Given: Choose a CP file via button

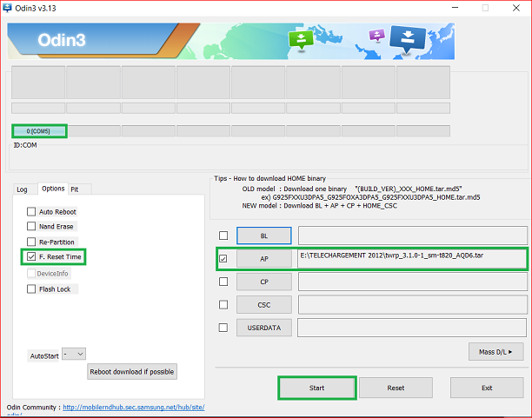Looking at the screenshot, I should tap(264, 282).
